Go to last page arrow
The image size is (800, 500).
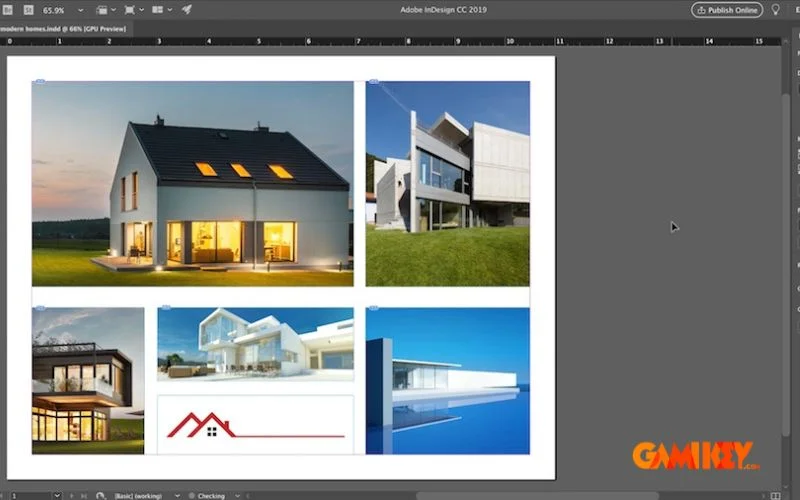(x=84, y=496)
